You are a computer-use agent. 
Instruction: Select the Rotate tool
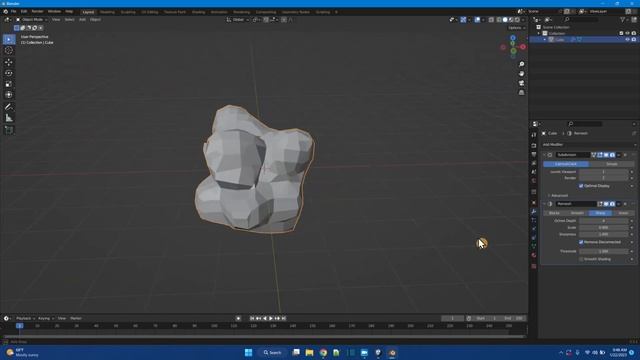pyautogui.click(x=9, y=73)
